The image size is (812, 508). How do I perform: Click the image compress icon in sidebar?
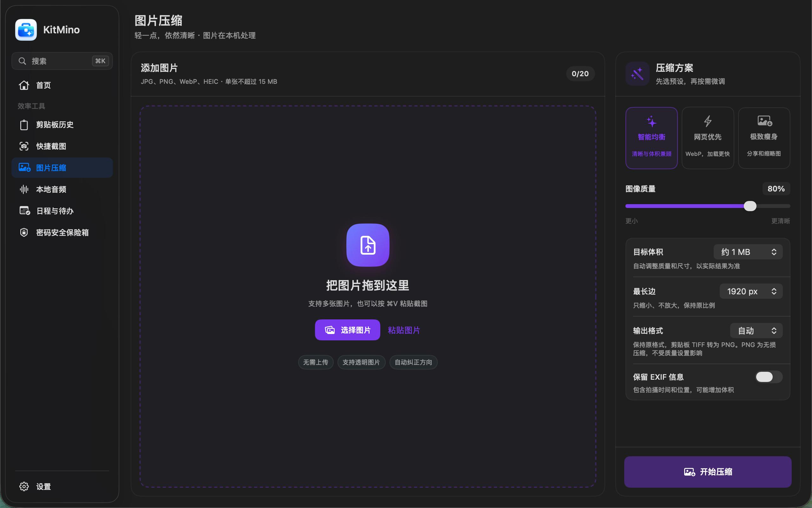tap(24, 167)
